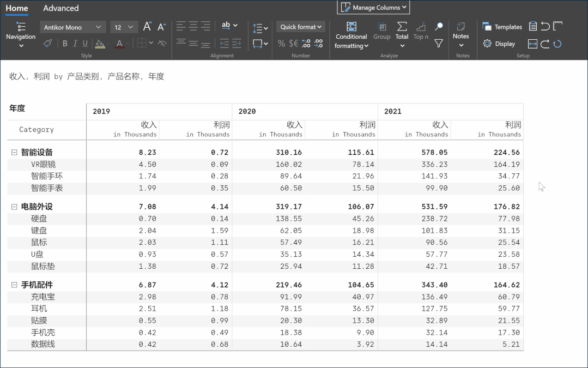This screenshot has width=588, height=368.
Task: Align text center horizontally
Action: click(193, 26)
